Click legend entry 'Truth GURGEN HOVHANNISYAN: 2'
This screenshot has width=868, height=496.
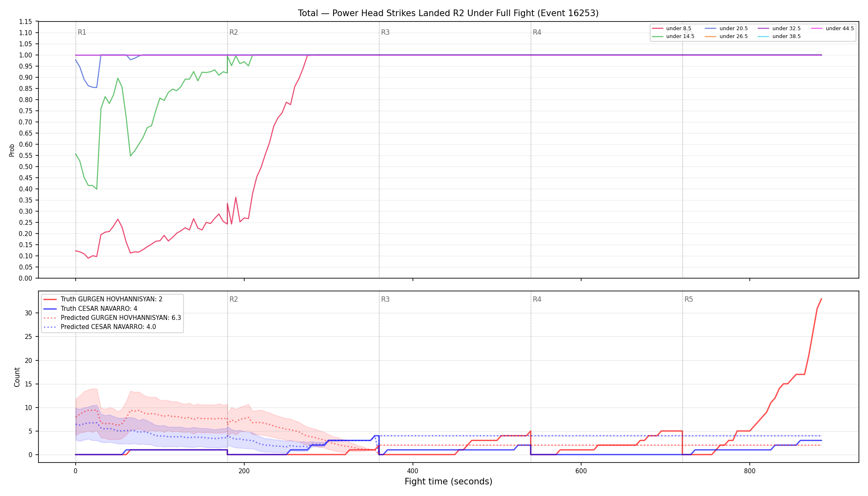(112, 299)
